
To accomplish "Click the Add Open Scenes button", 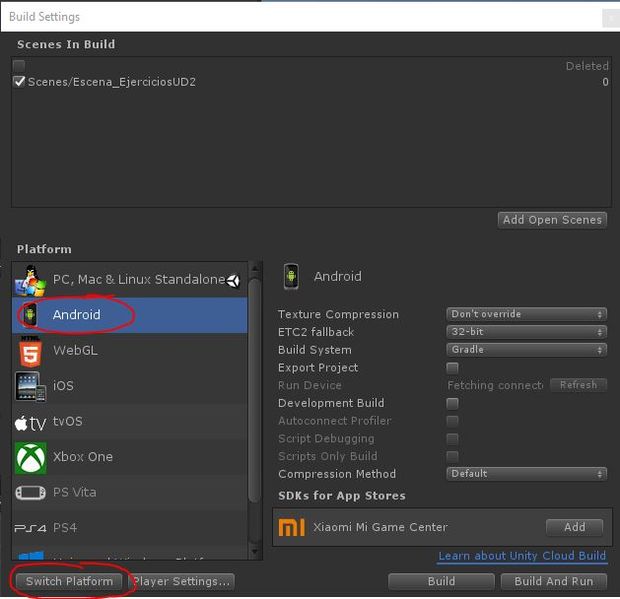I will [552, 220].
